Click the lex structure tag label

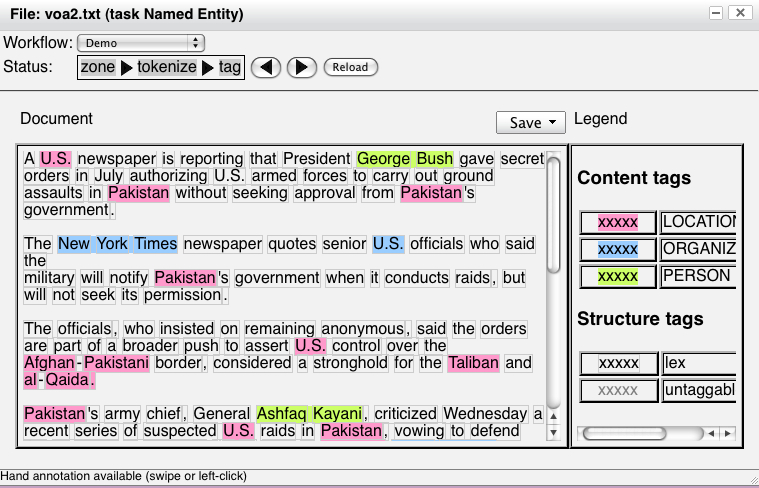coord(698,363)
